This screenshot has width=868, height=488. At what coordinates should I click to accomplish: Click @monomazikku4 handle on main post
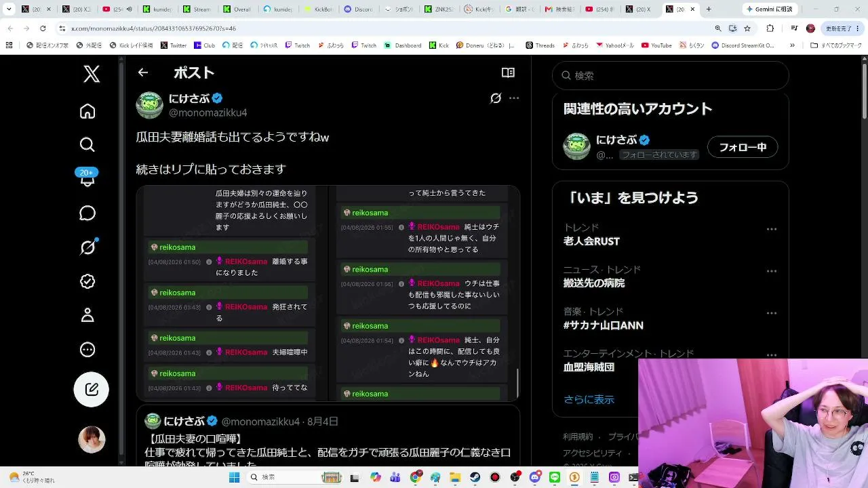(208, 113)
